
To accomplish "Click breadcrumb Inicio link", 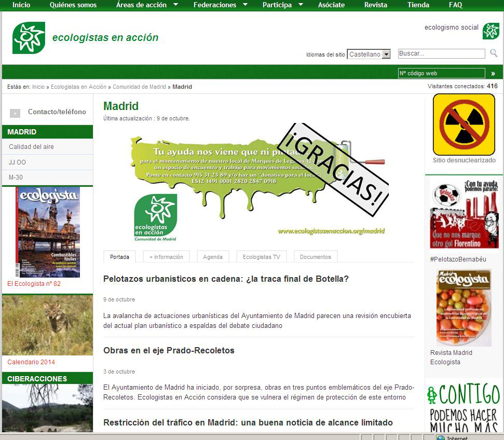I will pos(38,87).
